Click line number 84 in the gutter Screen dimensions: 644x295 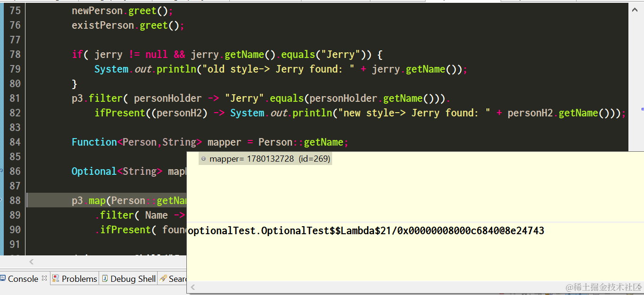(x=15, y=142)
